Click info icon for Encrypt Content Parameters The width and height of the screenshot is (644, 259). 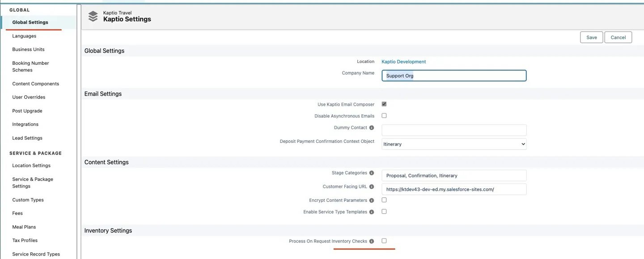371,201
